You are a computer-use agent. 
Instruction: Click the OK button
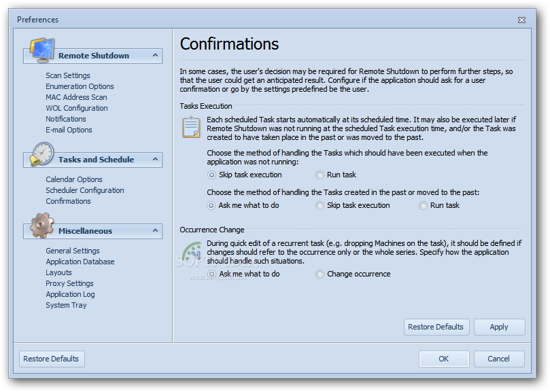tap(444, 359)
